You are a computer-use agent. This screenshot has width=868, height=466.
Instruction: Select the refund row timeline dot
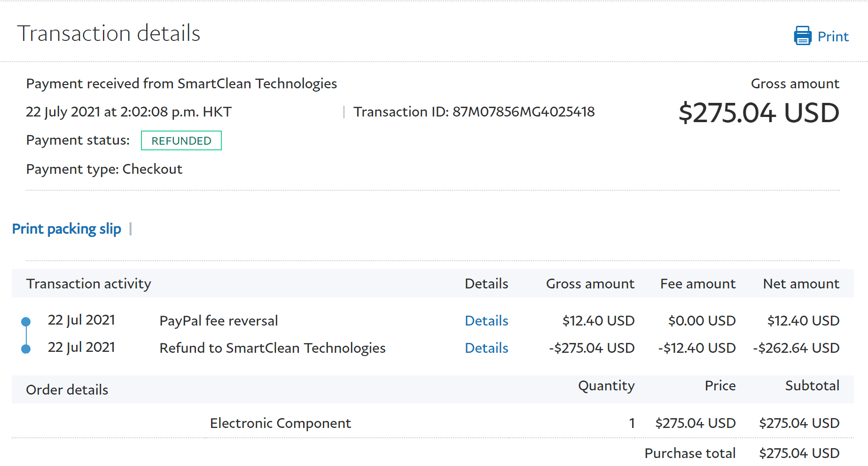(26, 349)
